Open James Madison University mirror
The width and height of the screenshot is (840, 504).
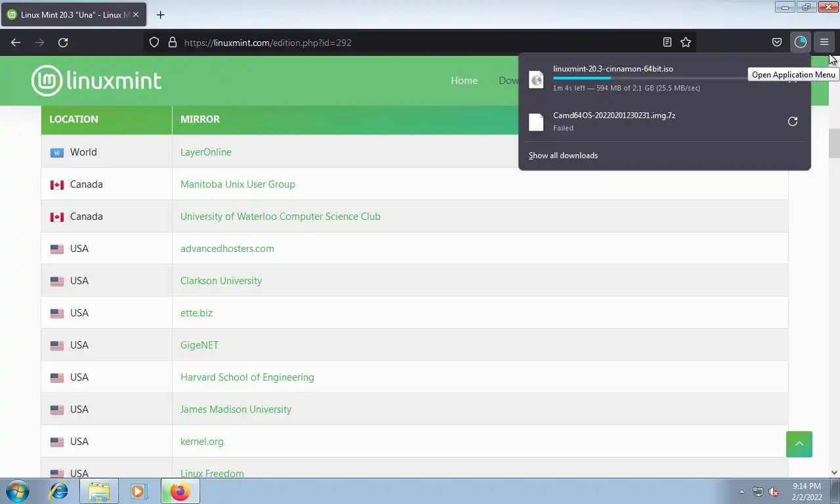click(x=236, y=409)
